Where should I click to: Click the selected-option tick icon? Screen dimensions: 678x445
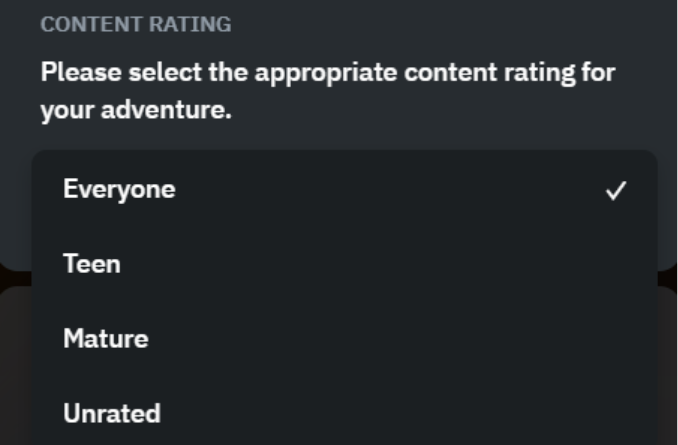pos(616,190)
